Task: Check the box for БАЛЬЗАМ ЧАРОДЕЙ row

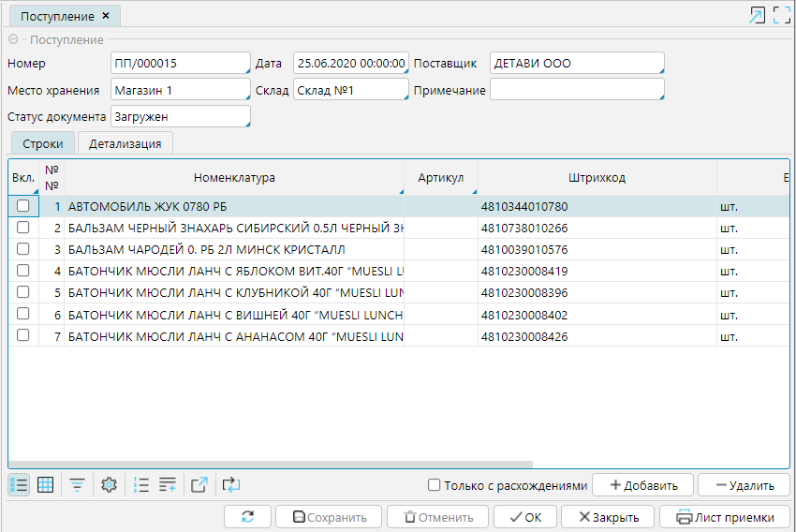Action: point(22,249)
